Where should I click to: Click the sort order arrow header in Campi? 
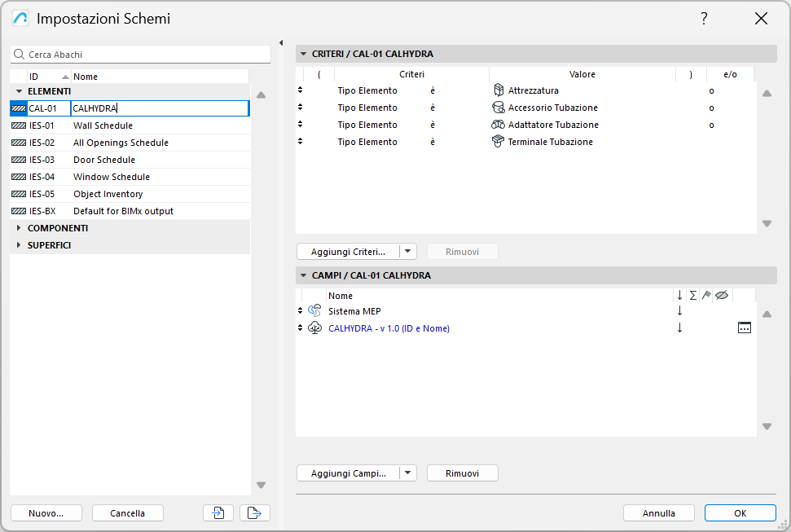679,295
